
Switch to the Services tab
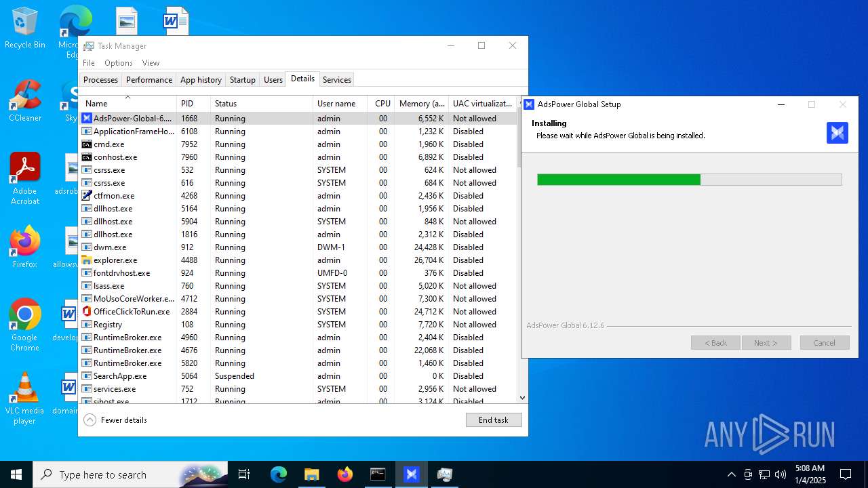tap(337, 80)
